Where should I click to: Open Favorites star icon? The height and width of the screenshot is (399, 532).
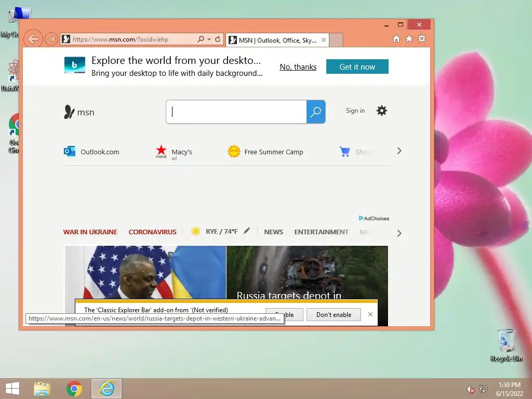(409, 38)
